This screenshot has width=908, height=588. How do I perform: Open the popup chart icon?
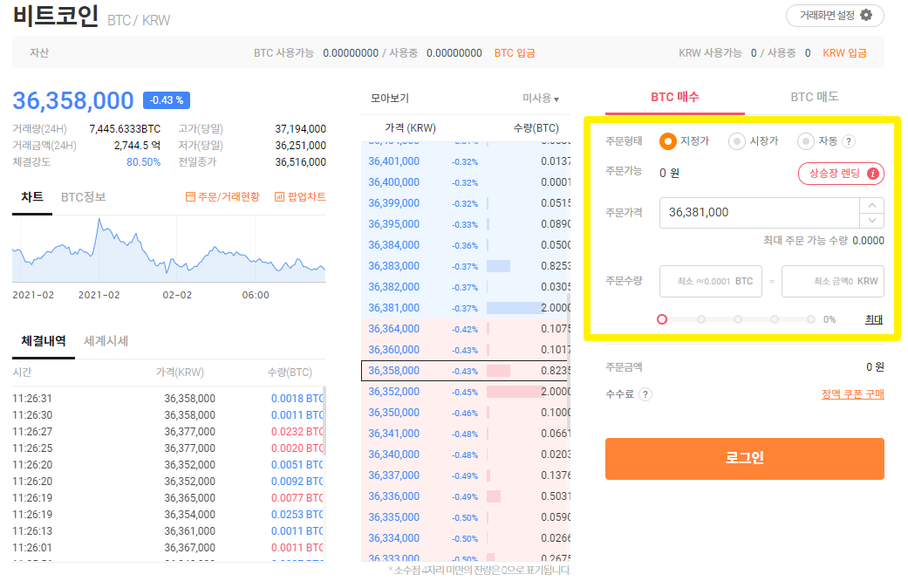pyautogui.click(x=279, y=197)
